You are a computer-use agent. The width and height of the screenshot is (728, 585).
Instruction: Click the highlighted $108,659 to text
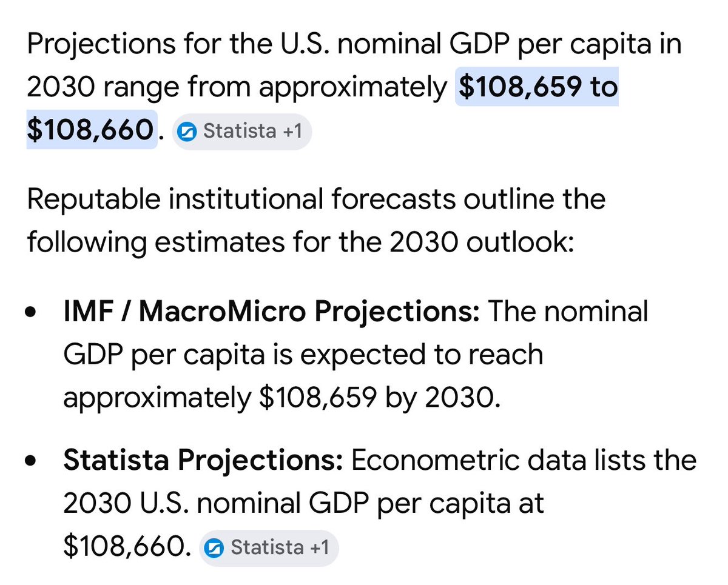(538, 88)
